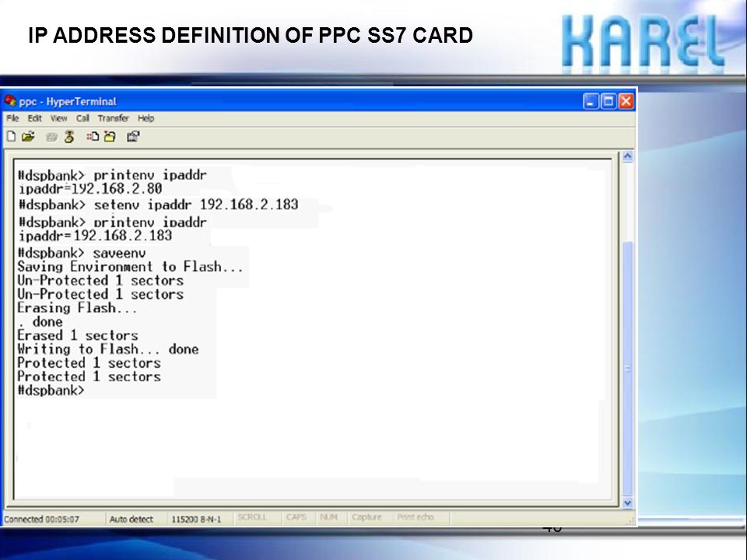The image size is (747, 560).
Task: Click the Send file toolbar icon
Action: (x=93, y=137)
